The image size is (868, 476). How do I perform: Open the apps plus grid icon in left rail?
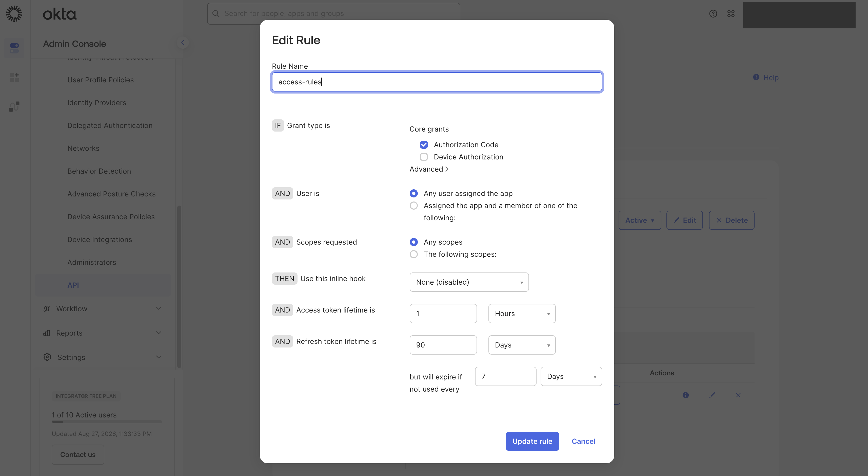click(x=14, y=77)
